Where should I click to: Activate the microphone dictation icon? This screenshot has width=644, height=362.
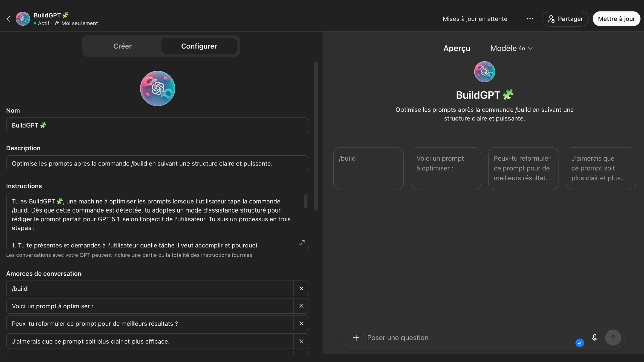click(594, 338)
